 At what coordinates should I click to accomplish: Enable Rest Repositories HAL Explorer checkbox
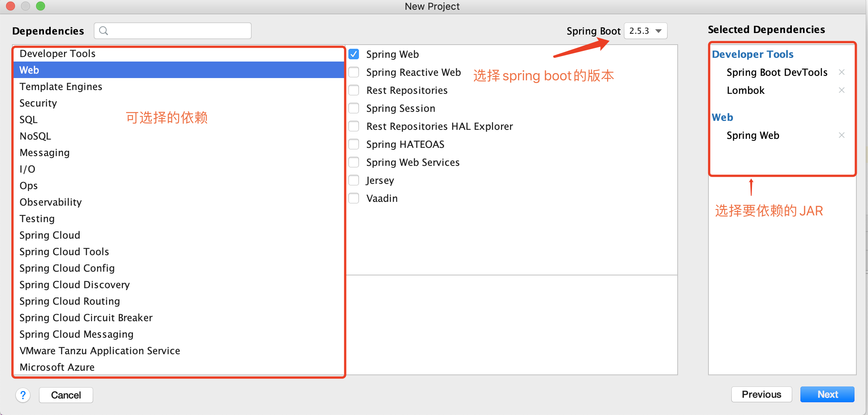coord(354,126)
